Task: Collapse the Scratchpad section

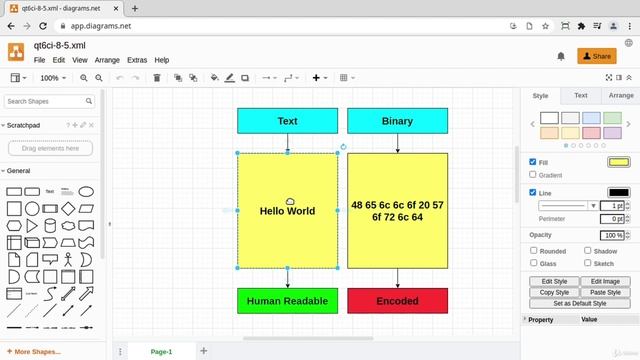Action: 3,125
